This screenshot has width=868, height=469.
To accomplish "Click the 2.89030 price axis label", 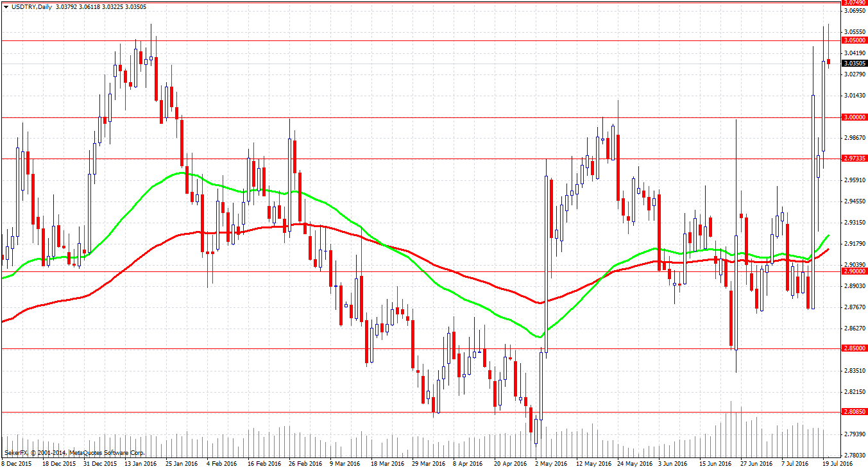I will 855,286.
